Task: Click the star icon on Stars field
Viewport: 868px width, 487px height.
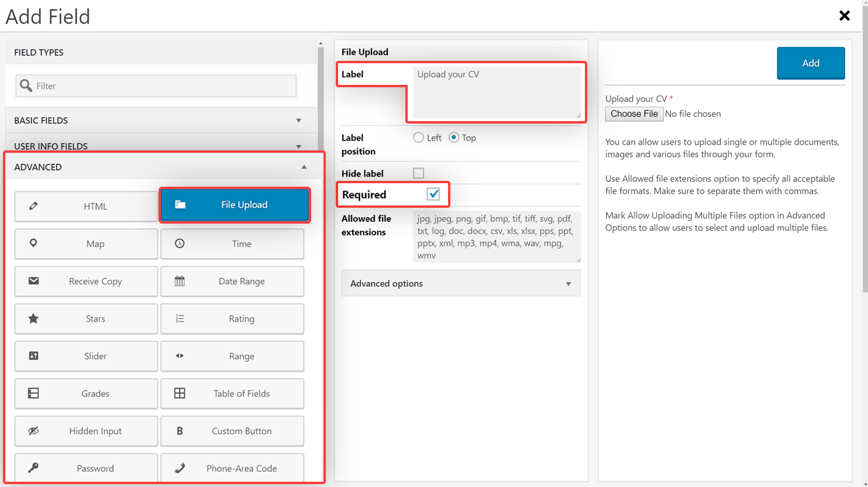Action: point(33,318)
